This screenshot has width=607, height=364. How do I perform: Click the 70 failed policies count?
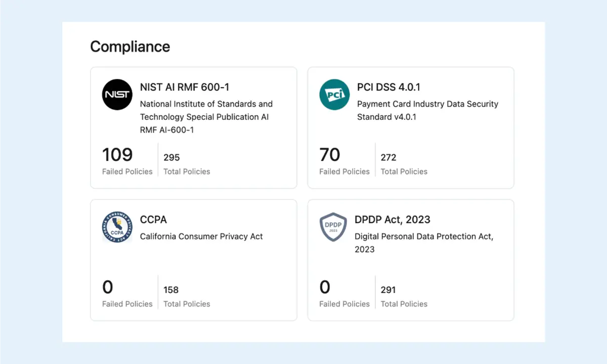coord(330,155)
